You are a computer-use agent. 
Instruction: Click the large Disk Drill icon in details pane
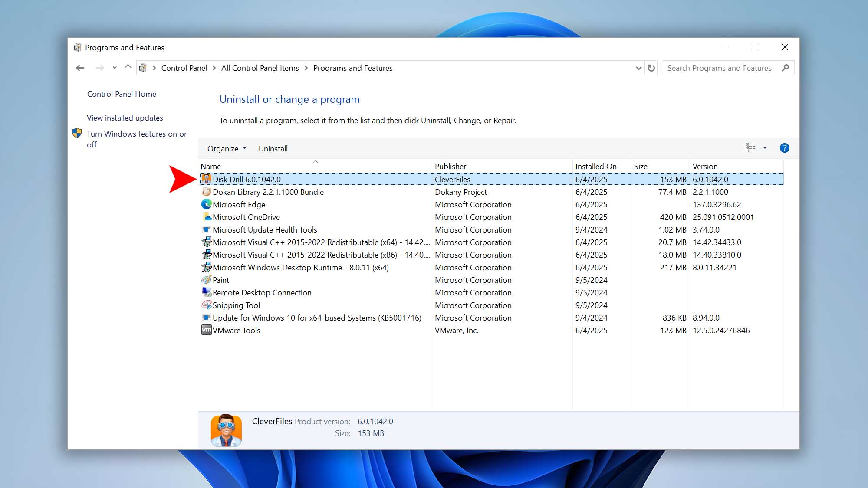pyautogui.click(x=226, y=430)
